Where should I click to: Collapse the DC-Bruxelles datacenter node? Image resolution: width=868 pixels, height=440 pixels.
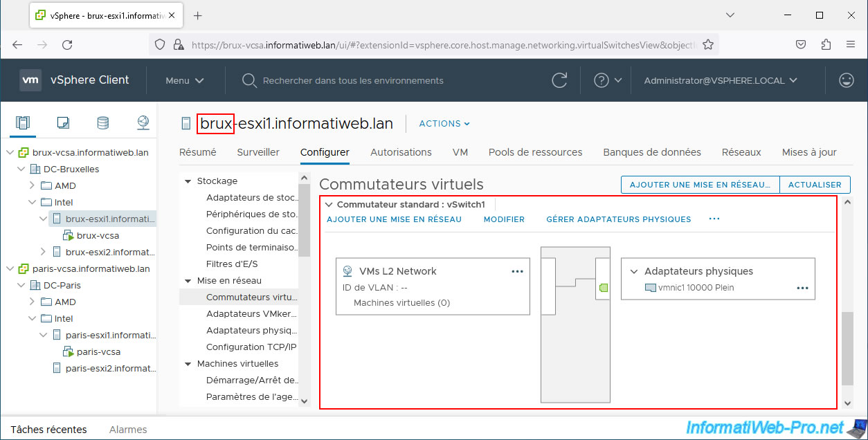(21, 169)
